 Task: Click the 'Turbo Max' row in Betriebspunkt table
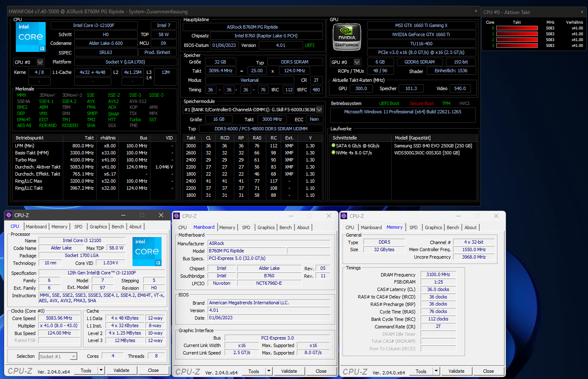95,160
